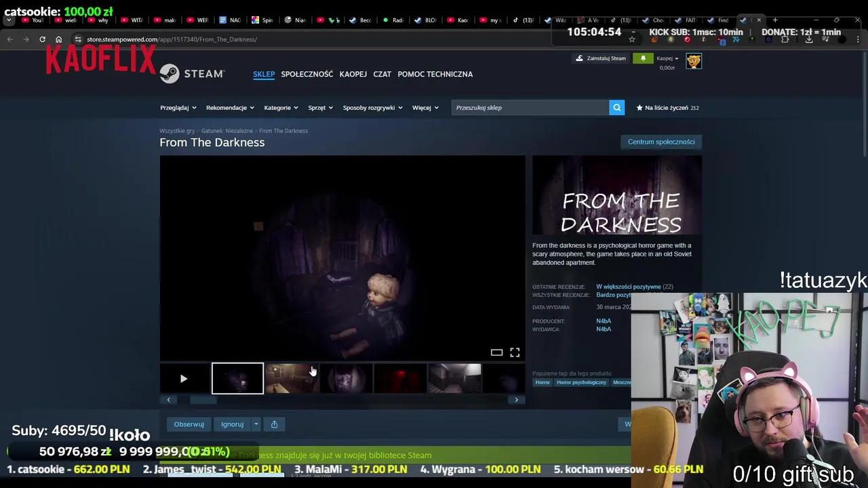Click the Centrum społeczności button
The height and width of the screenshot is (488, 868).
661,142
